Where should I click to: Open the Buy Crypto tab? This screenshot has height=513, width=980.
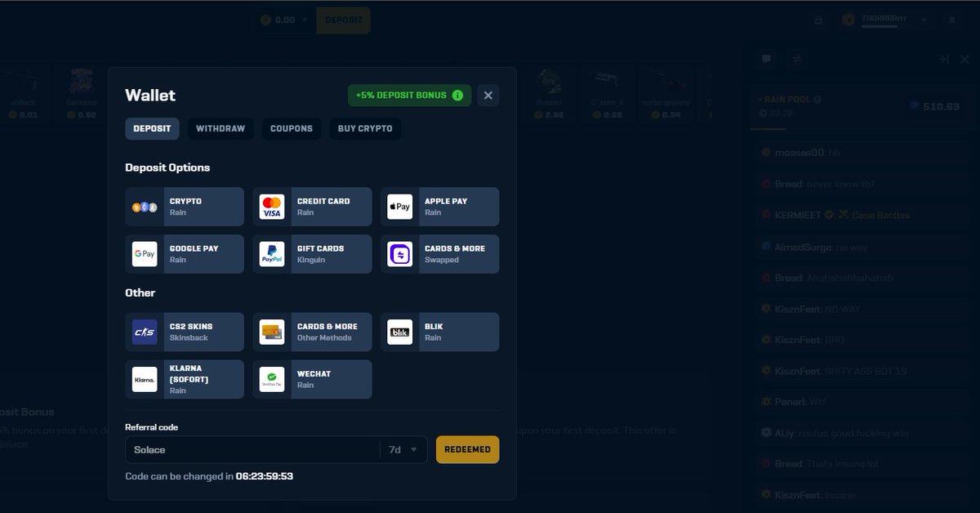click(x=365, y=128)
